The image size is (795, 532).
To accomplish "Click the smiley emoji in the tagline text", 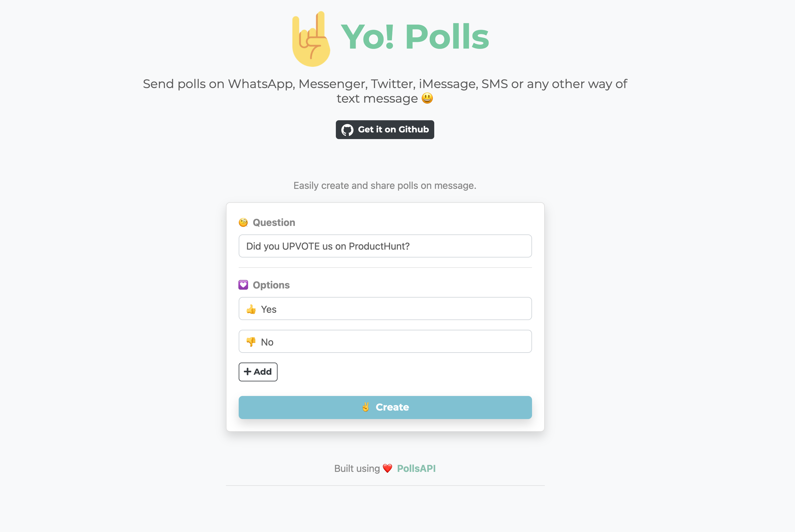I will pos(427,99).
